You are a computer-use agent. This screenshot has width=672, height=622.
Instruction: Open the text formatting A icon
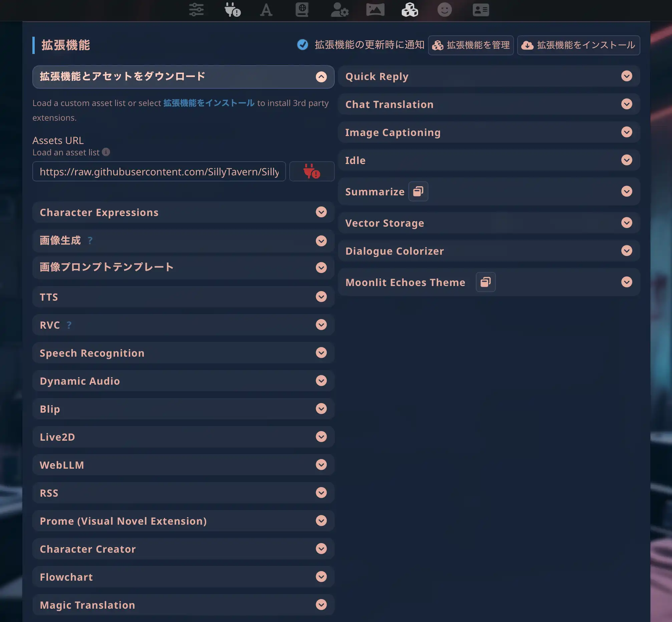266,10
